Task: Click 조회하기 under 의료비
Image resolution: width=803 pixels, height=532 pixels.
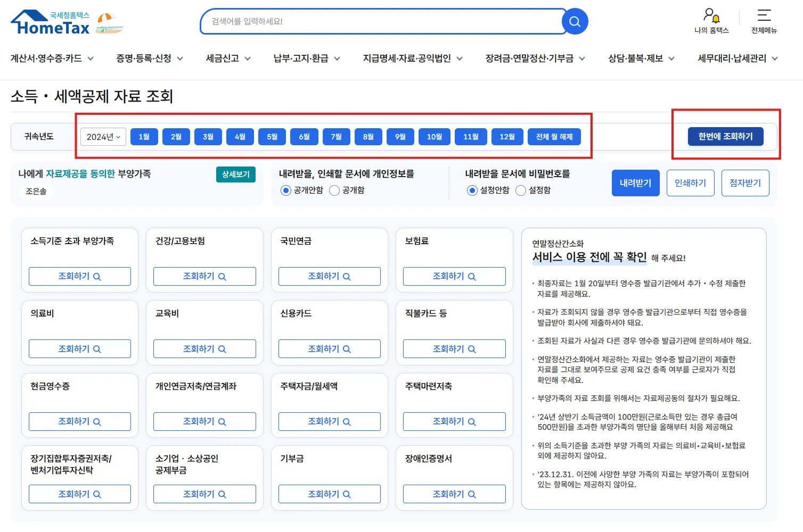Action: (80, 349)
